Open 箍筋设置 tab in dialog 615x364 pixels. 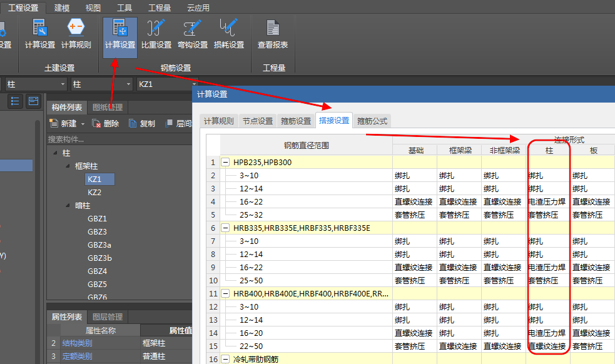click(296, 121)
